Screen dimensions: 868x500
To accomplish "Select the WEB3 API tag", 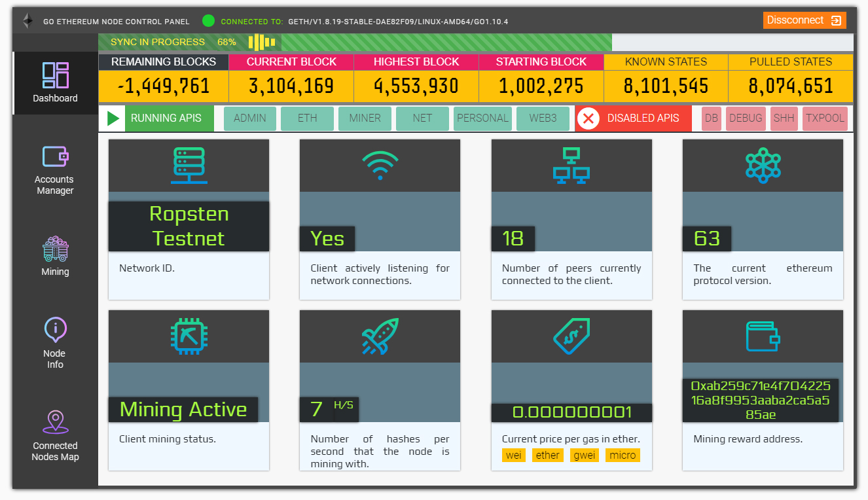I will [543, 118].
